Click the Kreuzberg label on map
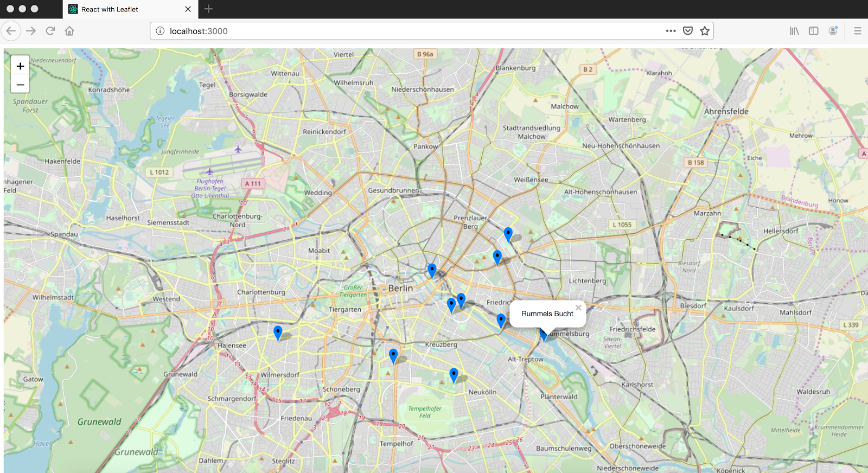 pos(441,344)
